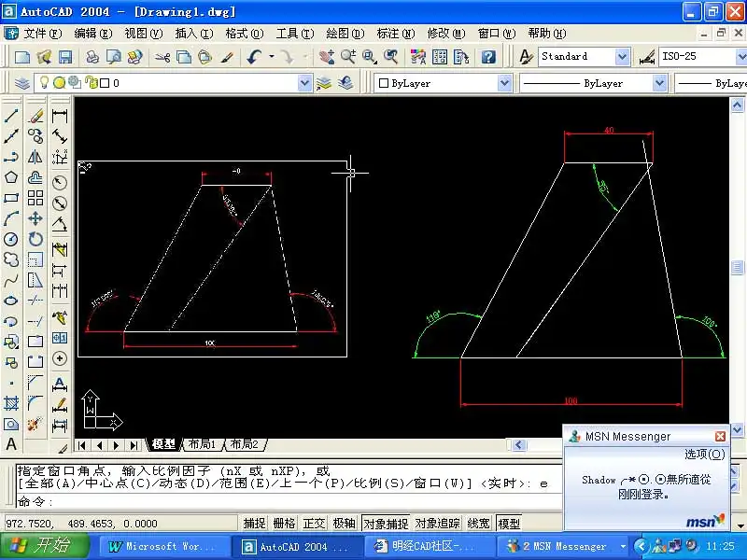Viewport: 747px width, 560px height.
Task: Select the Arc drawing tool
Action: pos(11,218)
